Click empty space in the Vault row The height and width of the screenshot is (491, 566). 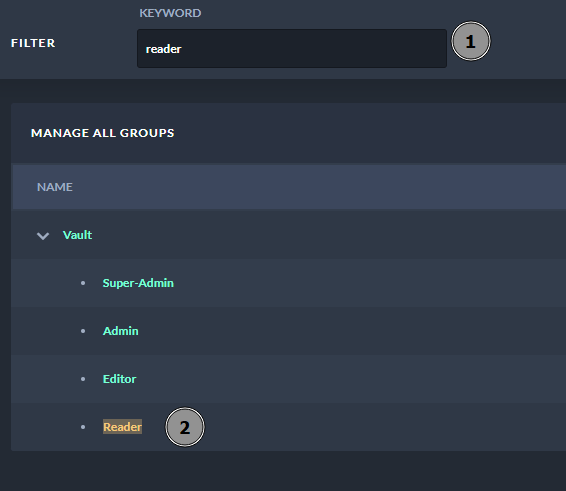click(325, 235)
